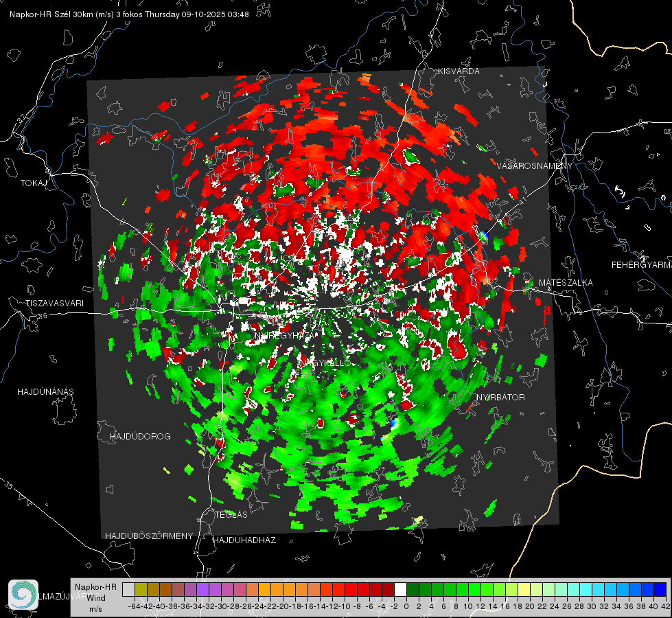Click the swirl logo icon beside the legend
Viewport: 672px width, 618px height.
coord(23,595)
